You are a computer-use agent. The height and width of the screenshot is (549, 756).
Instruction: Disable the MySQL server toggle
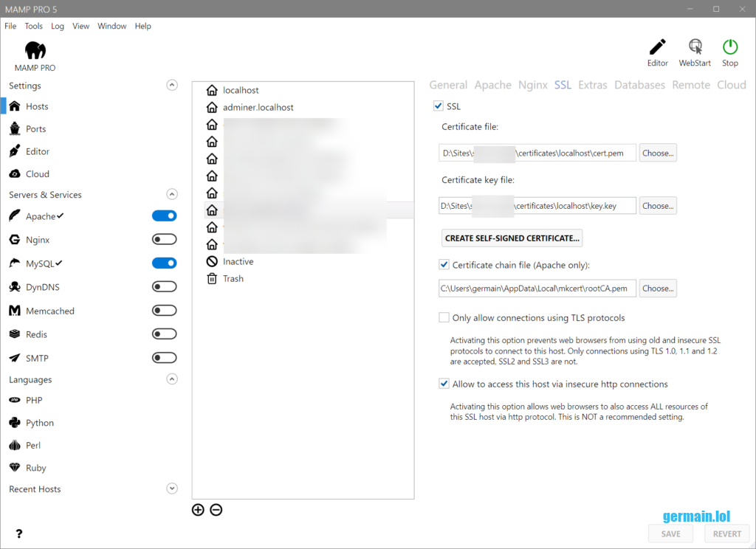(x=164, y=263)
